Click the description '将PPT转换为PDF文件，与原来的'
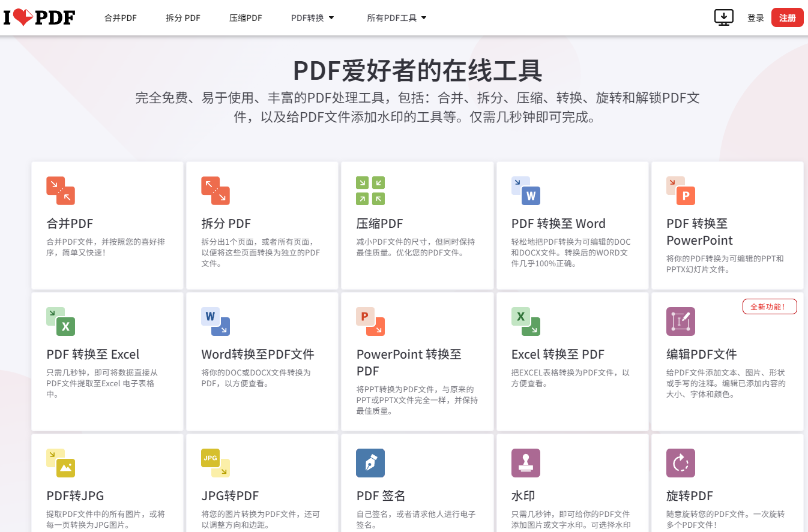Screen dimensions: 808x532 pyautogui.click(x=417, y=400)
